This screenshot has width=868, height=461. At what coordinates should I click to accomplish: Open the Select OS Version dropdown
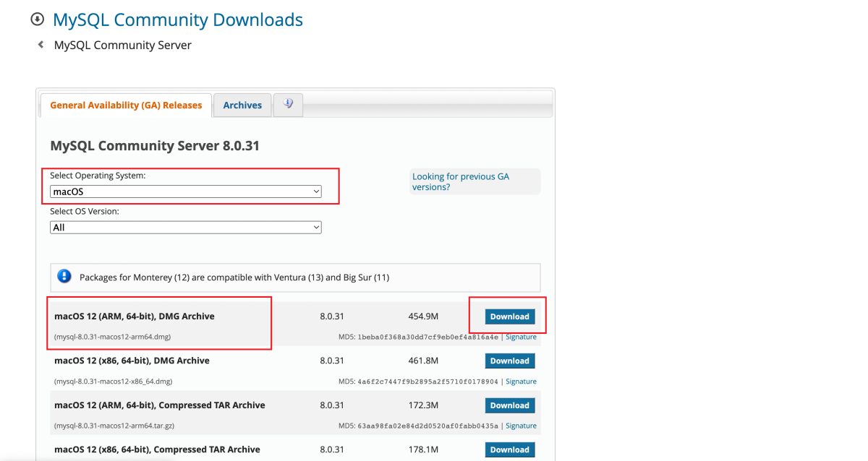point(186,227)
